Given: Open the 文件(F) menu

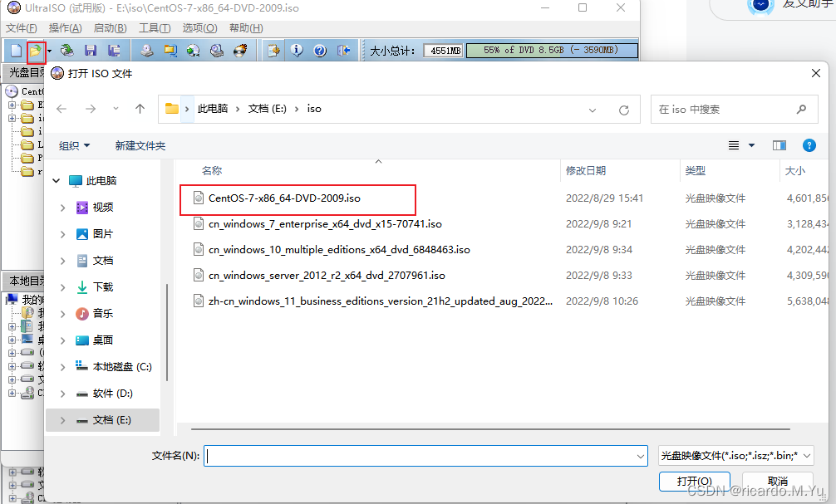Looking at the screenshot, I should click(x=22, y=28).
